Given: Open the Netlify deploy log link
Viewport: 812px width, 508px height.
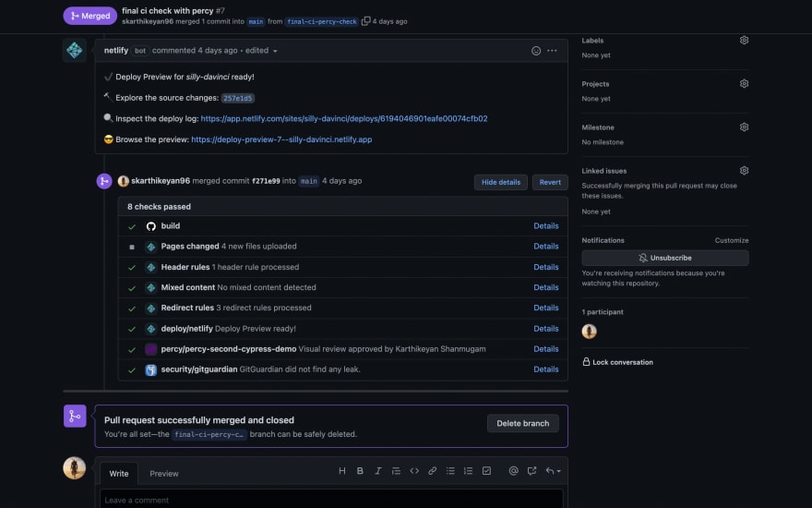Looking at the screenshot, I should click(x=344, y=119).
